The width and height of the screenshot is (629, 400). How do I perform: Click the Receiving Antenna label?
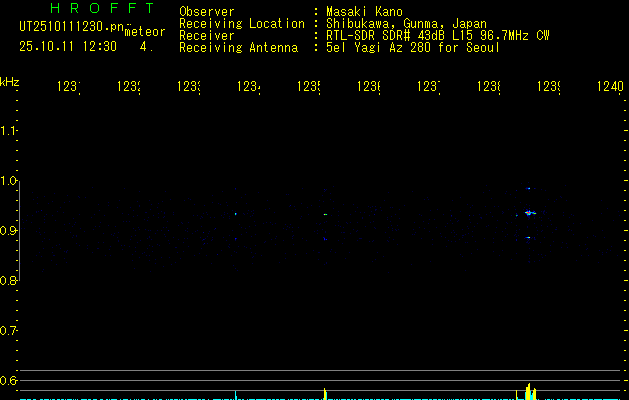point(239,48)
